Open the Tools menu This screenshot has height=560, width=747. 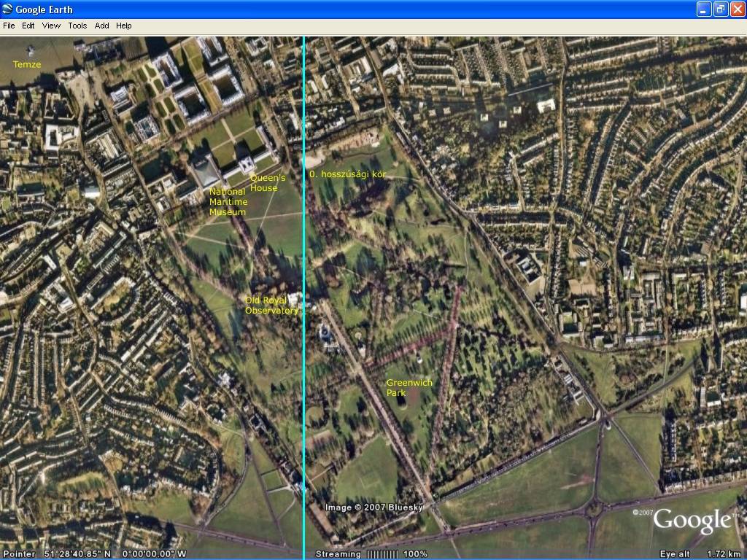coord(77,26)
